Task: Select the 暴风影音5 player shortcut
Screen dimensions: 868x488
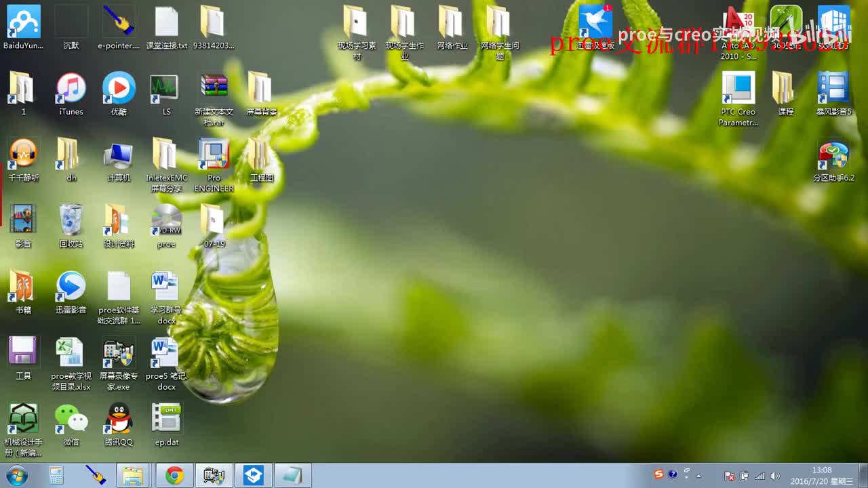Action: click(x=833, y=94)
